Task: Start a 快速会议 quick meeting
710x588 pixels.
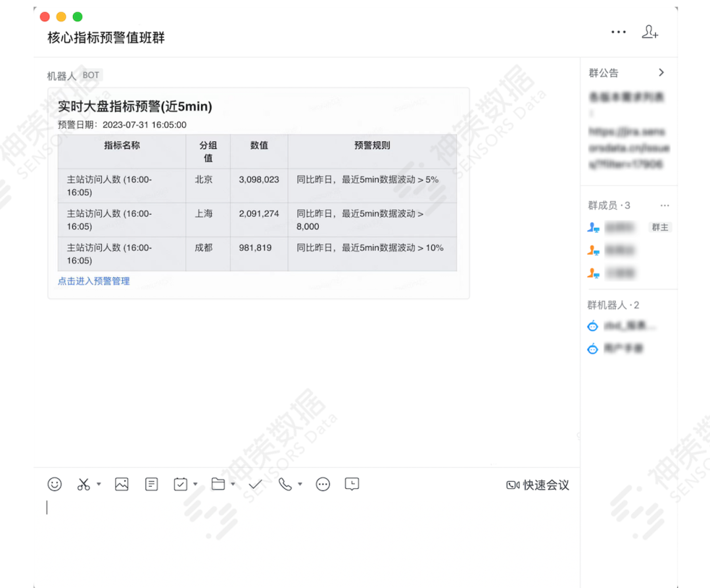Action: (537, 484)
